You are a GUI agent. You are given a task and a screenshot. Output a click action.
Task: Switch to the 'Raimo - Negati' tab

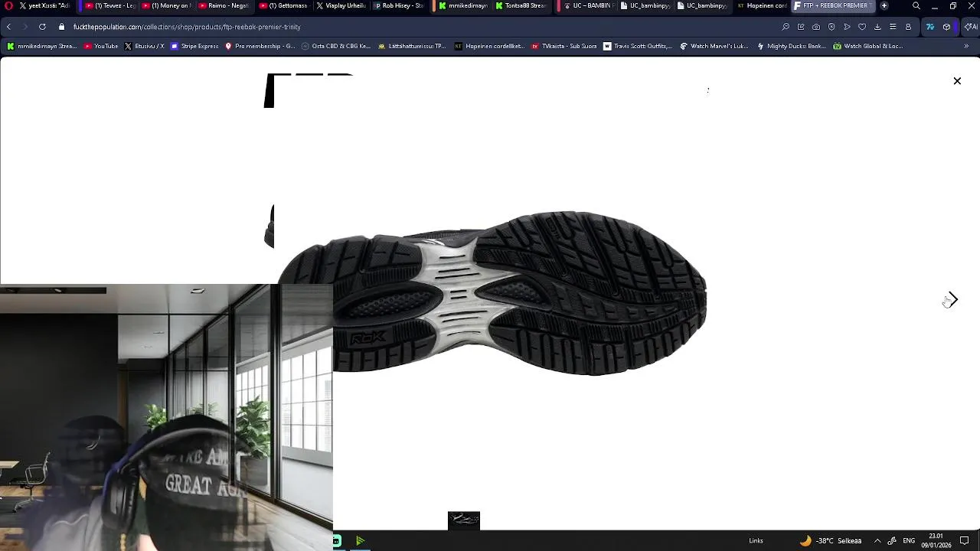pos(224,5)
